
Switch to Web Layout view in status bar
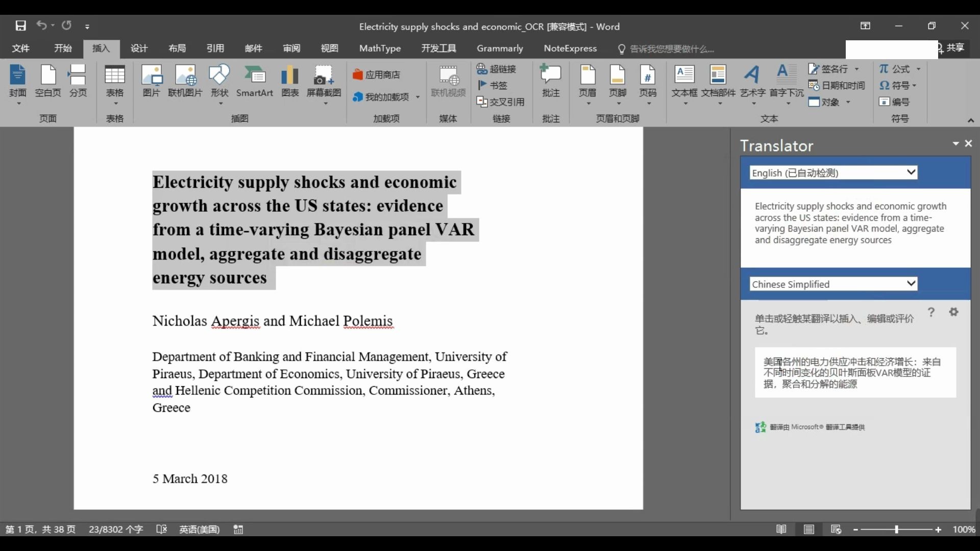pos(836,530)
